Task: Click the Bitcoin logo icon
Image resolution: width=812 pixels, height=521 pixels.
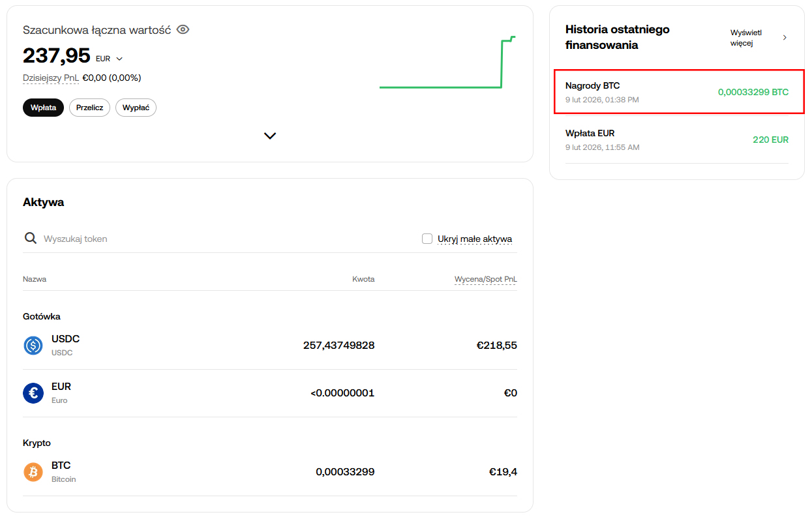Action: click(33, 472)
